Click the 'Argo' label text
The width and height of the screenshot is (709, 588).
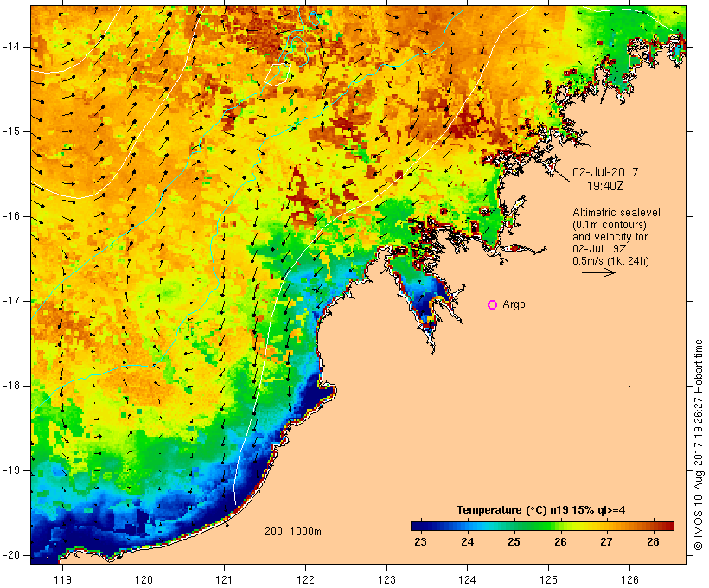pyautogui.click(x=514, y=305)
